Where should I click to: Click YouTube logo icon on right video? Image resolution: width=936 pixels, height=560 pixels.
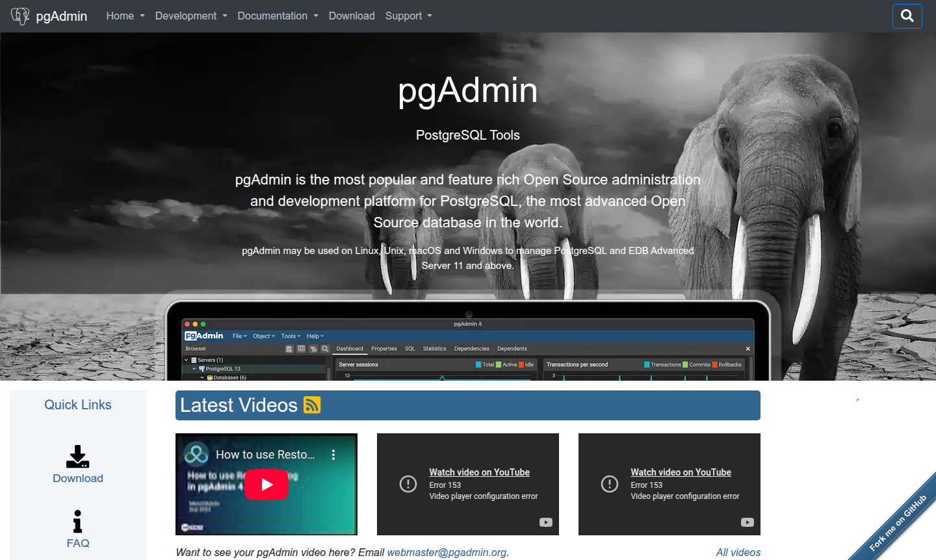tap(747, 522)
